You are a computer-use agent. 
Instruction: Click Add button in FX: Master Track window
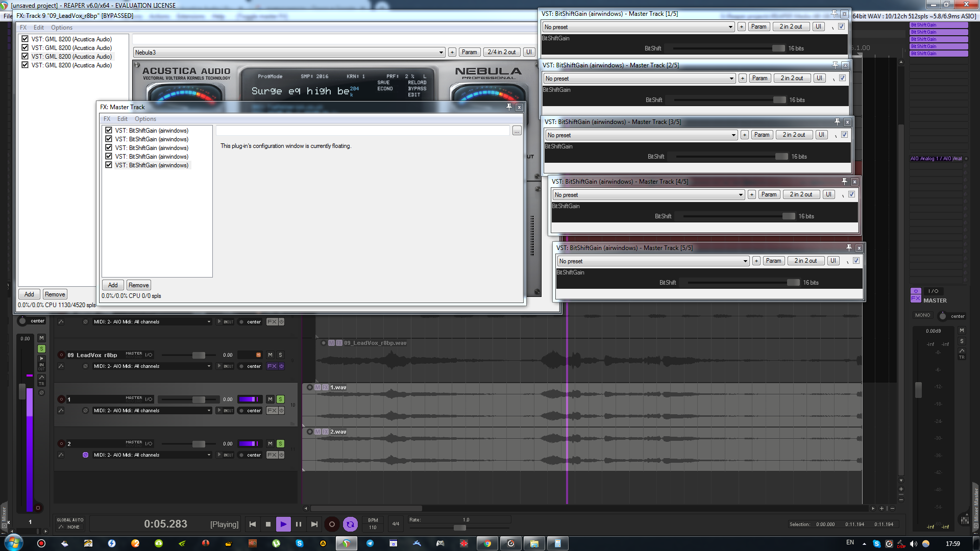113,285
